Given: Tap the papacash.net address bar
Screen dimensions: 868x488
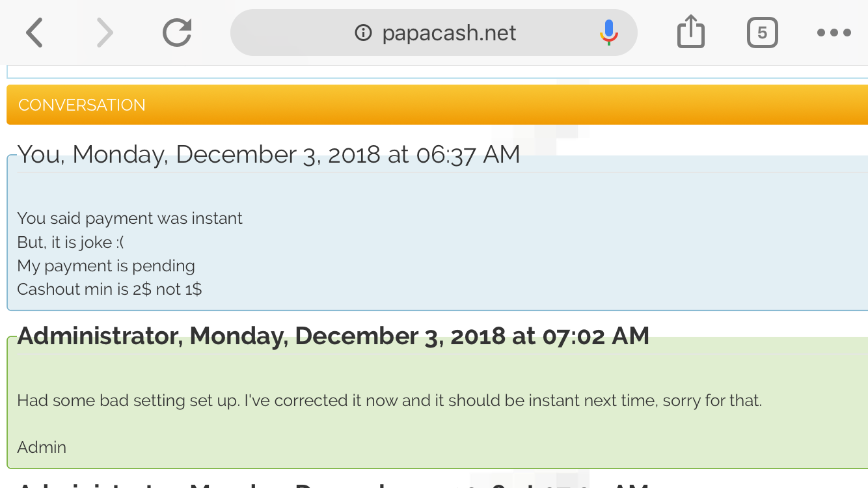Looking at the screenshot, I should pyautogui.click(x=449, y=33).
